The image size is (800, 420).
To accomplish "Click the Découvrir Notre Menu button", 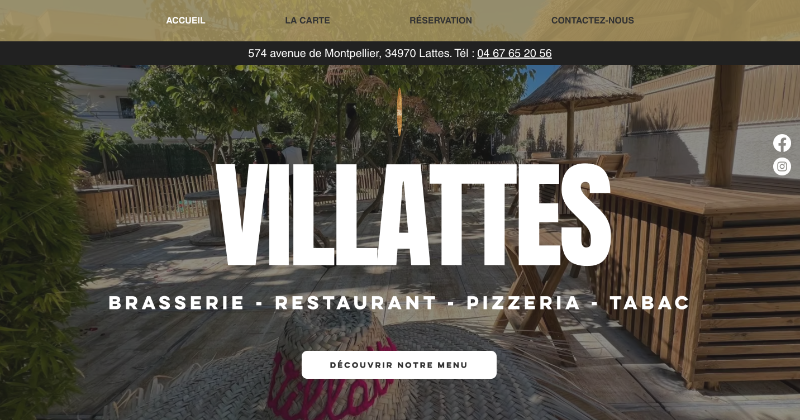I will tap(399, 365).
